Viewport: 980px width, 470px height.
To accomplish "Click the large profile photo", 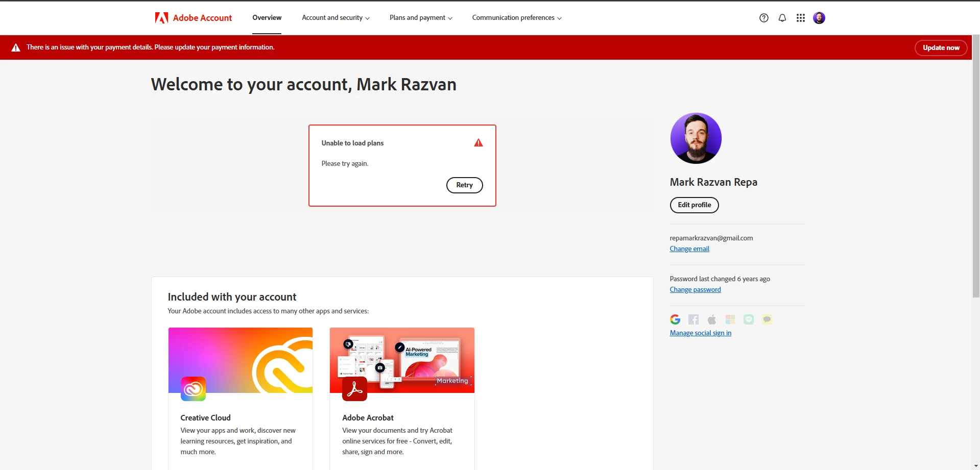I will click(x=696, y=138).
